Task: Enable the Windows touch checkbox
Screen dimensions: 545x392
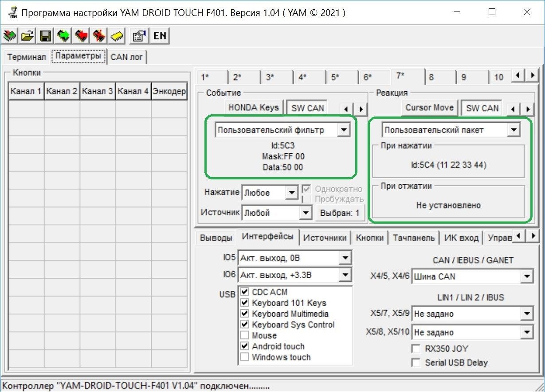Action: (x=244, y=357)
